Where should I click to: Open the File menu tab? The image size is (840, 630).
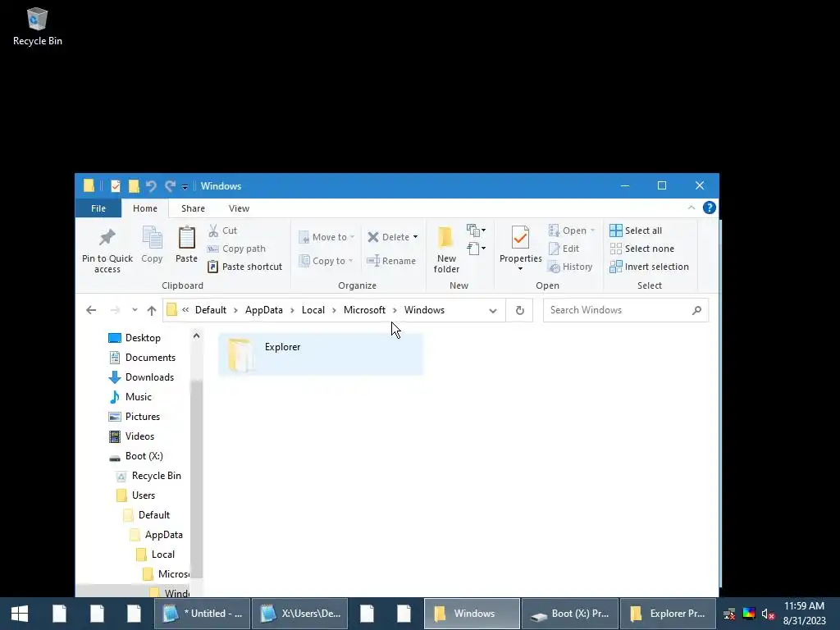[x=98, y=208]
